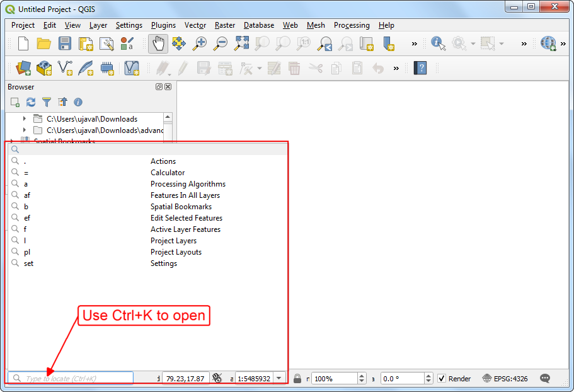
Task: Click the Zoom Full extent icon
Action: point(241,43)
